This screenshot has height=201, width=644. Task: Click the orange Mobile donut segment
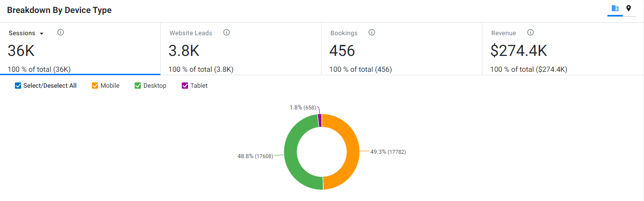click(x=353, y=152)
